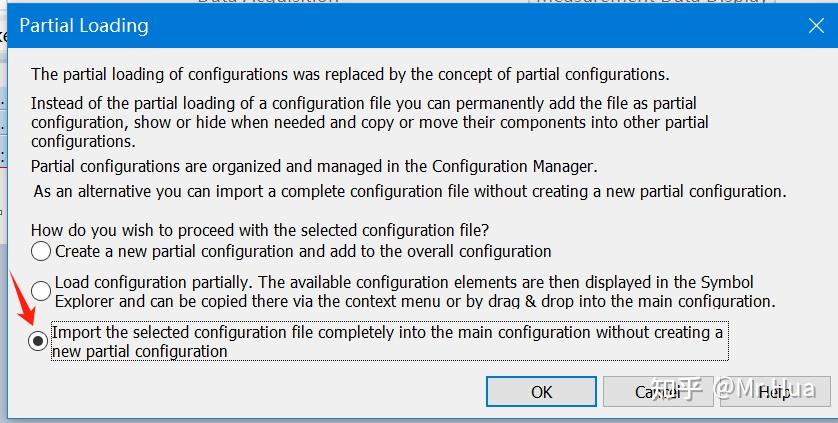
Task: Click the 'How do you wish to proceed' question
Action: (x=260, y=228)
